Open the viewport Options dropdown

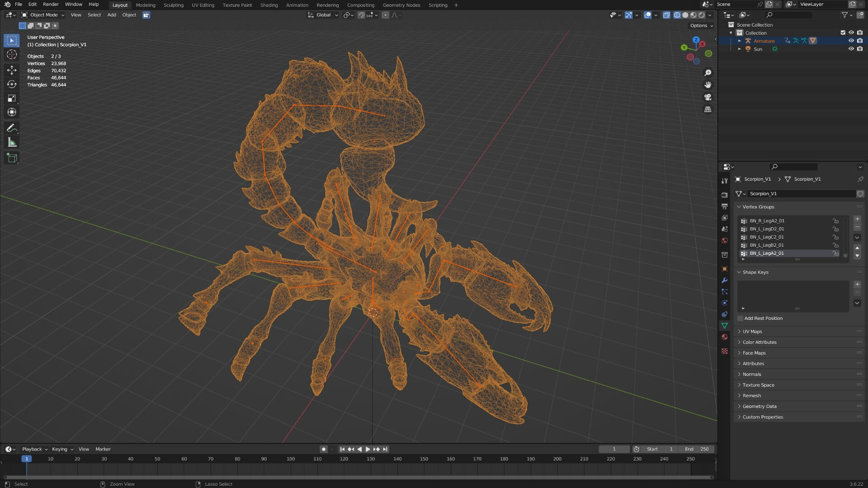pos(701,26)
